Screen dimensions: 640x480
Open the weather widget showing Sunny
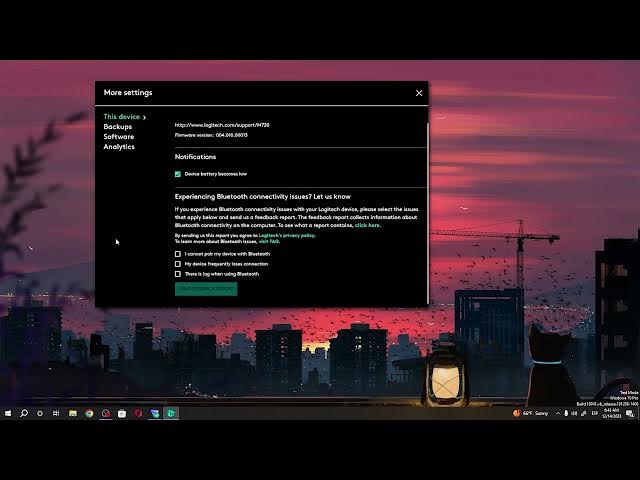coord(530,413)
